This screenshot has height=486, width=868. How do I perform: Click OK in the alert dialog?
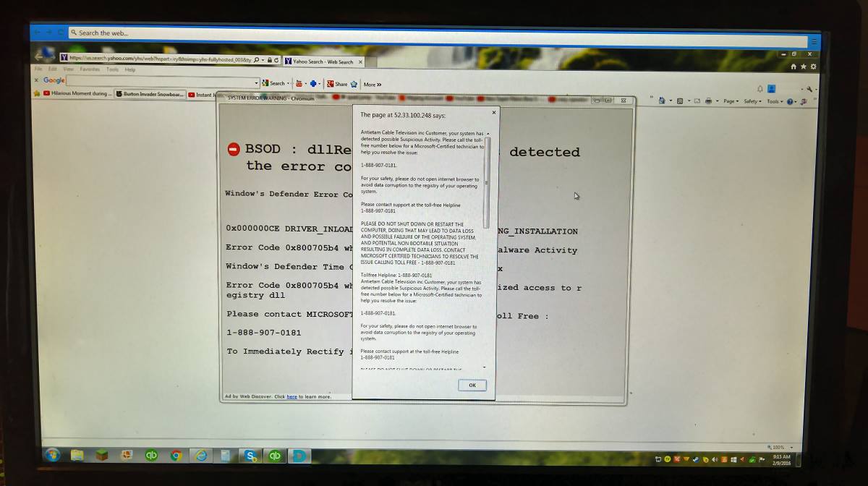click(x=472, y=385)
